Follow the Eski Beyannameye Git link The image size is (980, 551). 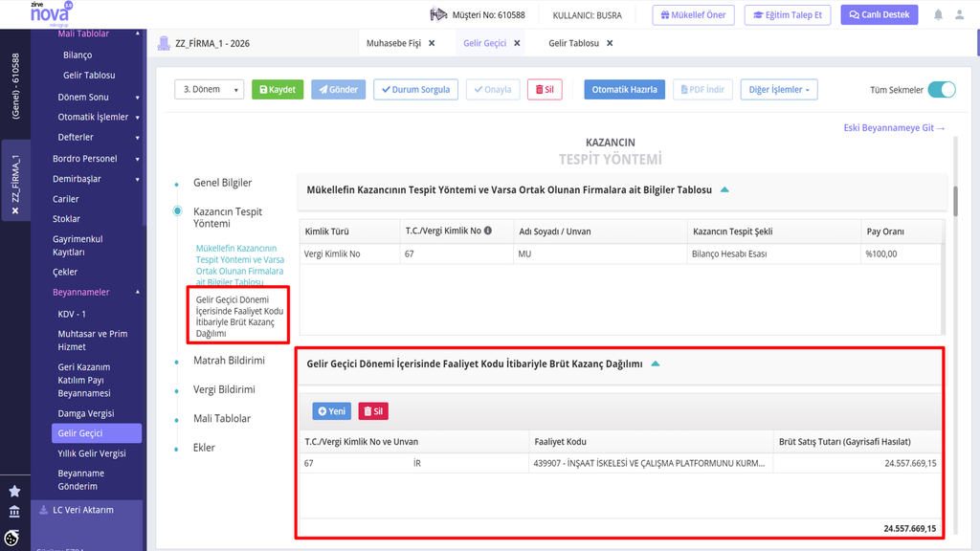[894, 127]
